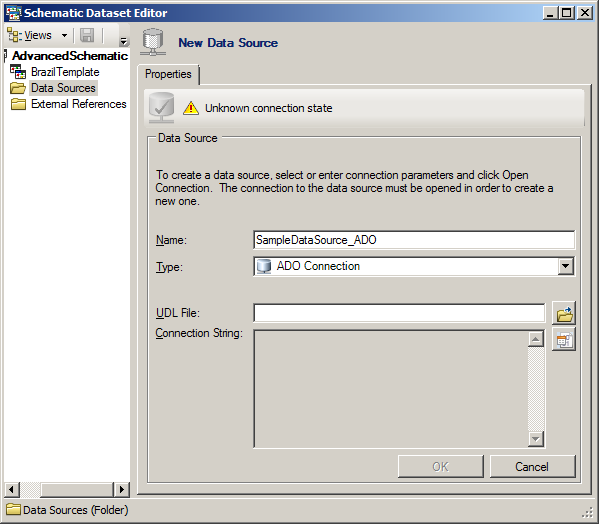This screenshot has height=524, width=599.
Task: Click the yellow warning triangle icon
Action: click(x=191, y=108)
